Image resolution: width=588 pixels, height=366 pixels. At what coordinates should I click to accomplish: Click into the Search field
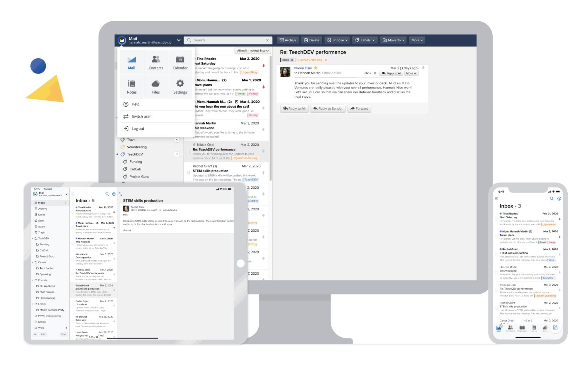coord(228,40)
